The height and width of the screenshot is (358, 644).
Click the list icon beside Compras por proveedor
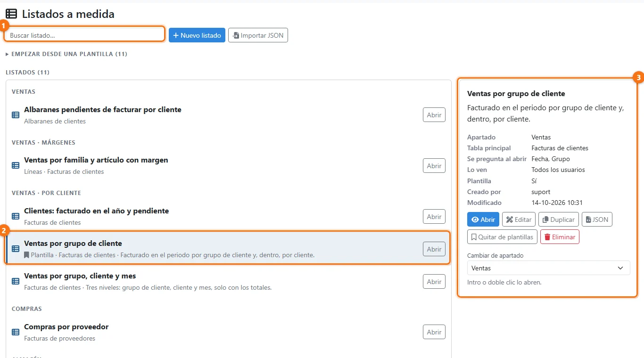point(16,332)
